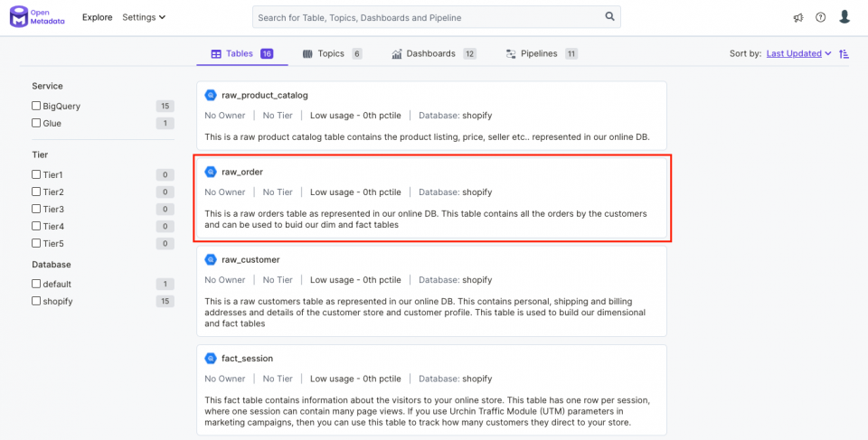
Task: Expand the Settings dropdown menu
Action: (144, 17)
